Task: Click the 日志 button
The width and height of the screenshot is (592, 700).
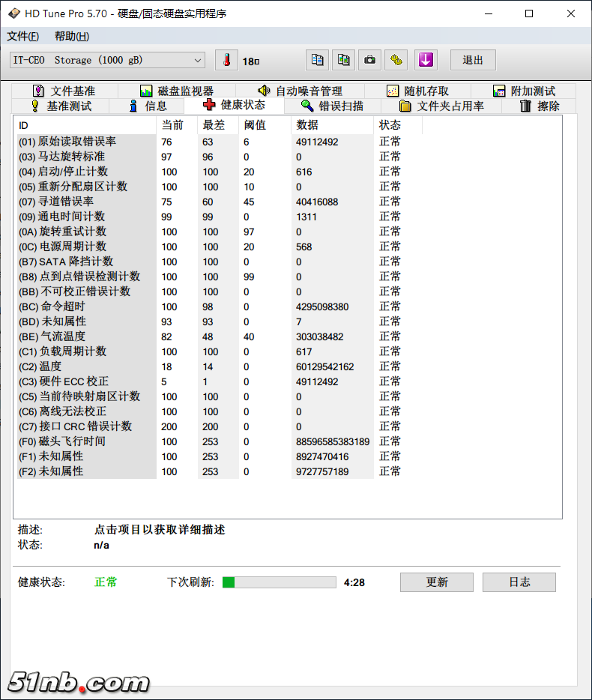Action: coord(519,582)
